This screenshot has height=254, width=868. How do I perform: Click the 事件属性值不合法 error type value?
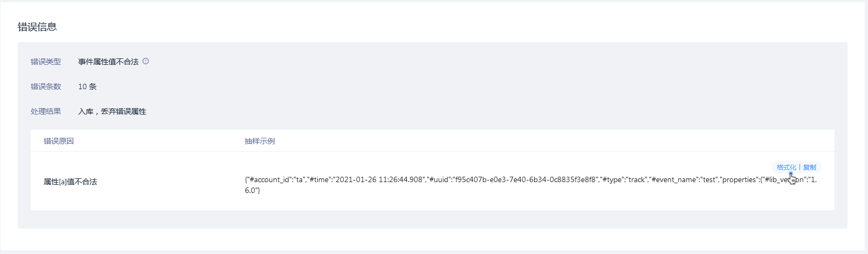pos(108,62)
